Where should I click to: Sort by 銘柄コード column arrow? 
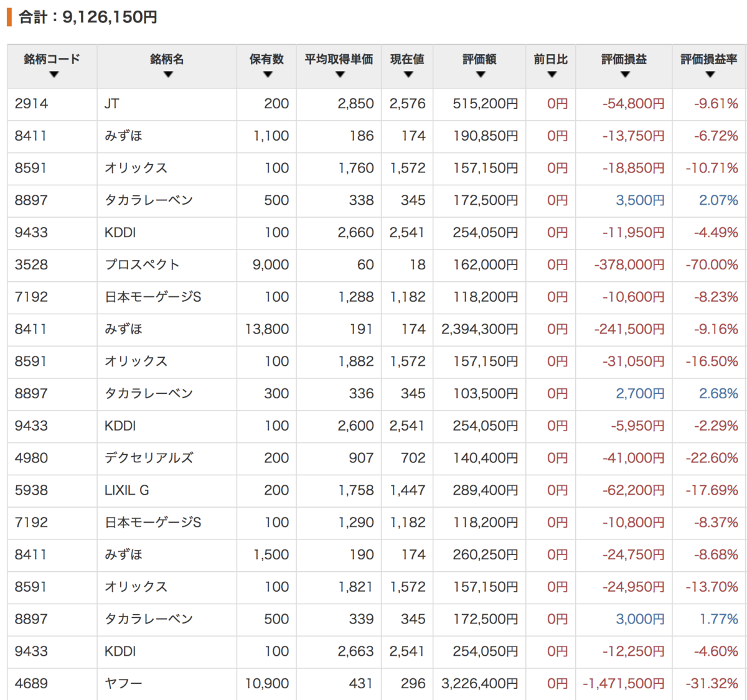[54, 75]
